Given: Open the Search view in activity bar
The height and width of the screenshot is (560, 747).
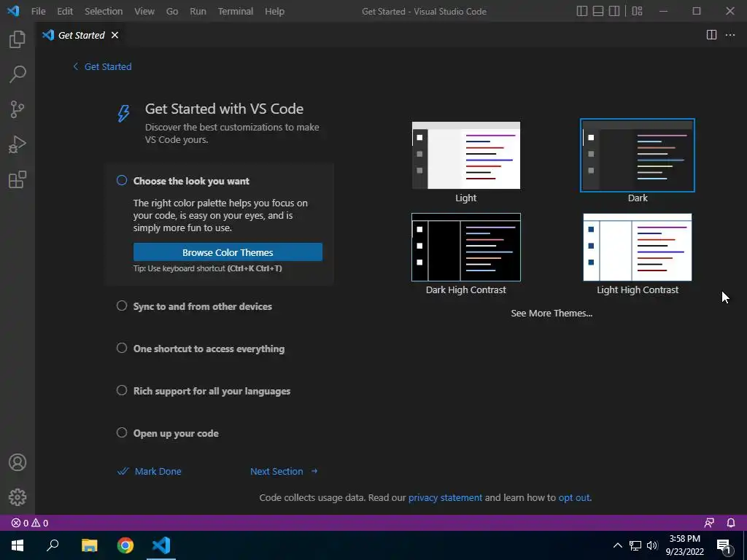Looking at the screenshot, I should pos(18,74).
